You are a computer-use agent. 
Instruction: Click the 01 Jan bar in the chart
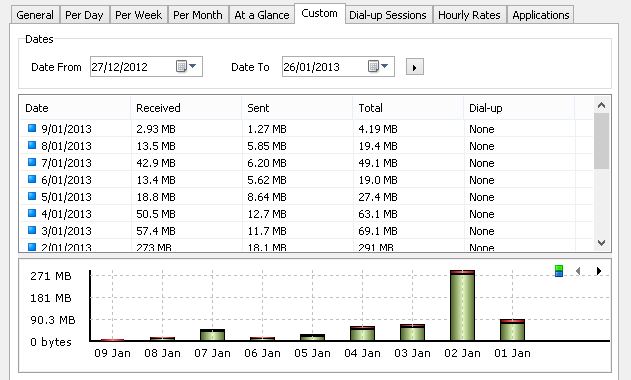pyautogui.click(x=512, y=330)
